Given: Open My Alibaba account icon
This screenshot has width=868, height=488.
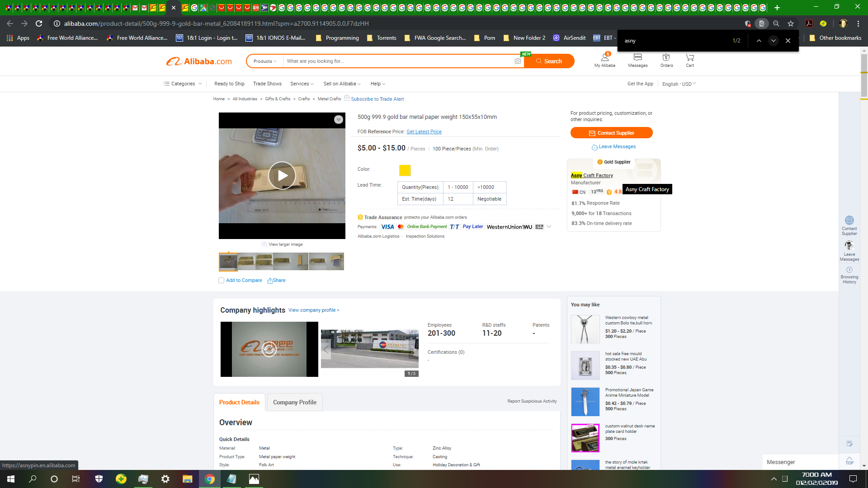Looking at the screenshot, I should [604, 60].
